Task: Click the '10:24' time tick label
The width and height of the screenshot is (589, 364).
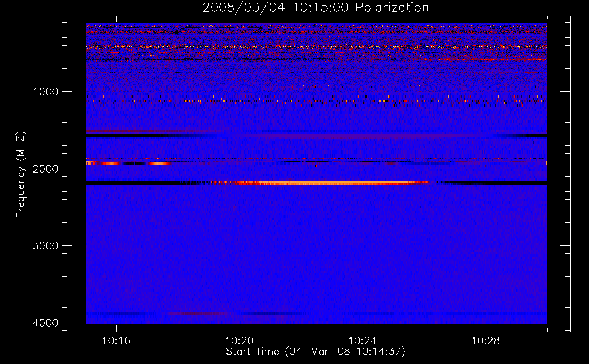Action: coord(363,341)
